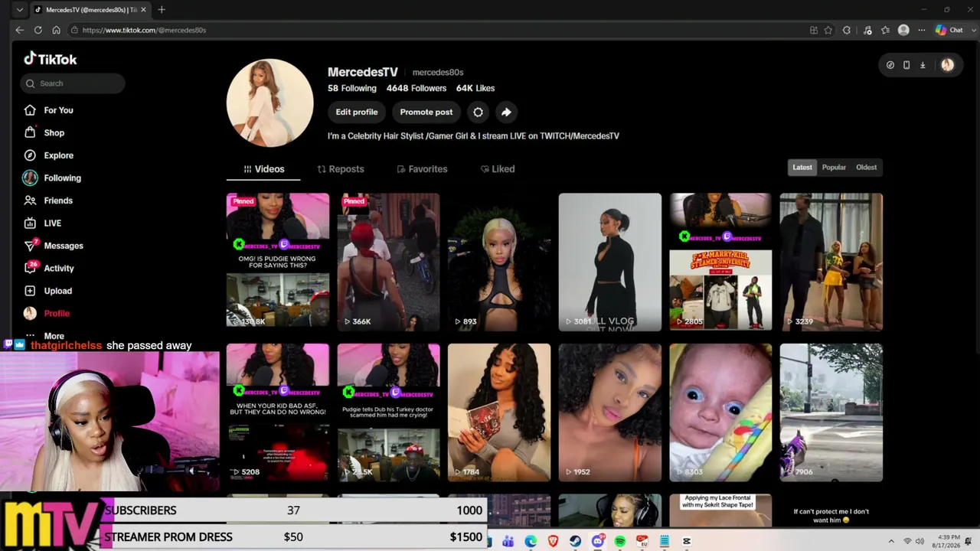This screenshot has height=551, width=980.
Task: Open the get app phone icon
Action: pos(906,65)
